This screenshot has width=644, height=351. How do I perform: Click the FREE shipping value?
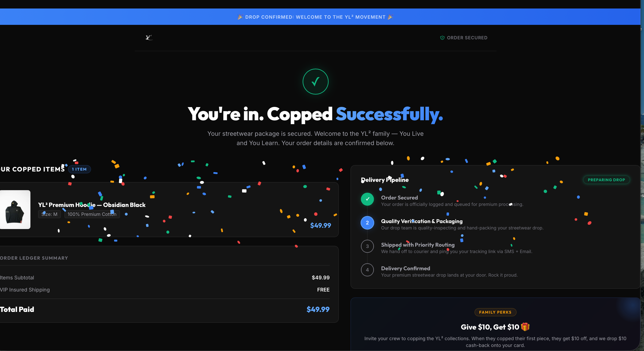(x=323, y=290)
